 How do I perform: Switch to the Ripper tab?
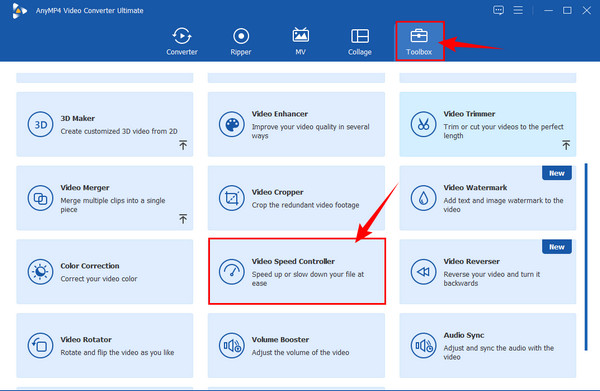click(241, 41)
